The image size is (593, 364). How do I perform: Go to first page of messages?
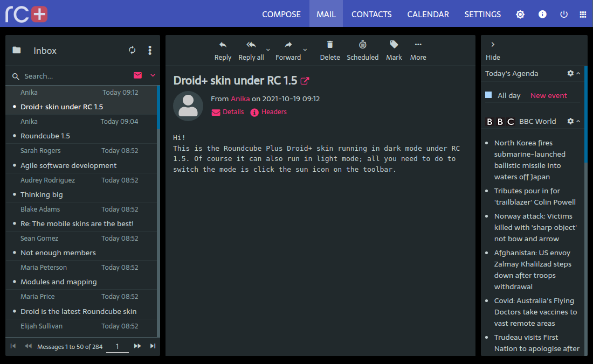click(13, 346)
